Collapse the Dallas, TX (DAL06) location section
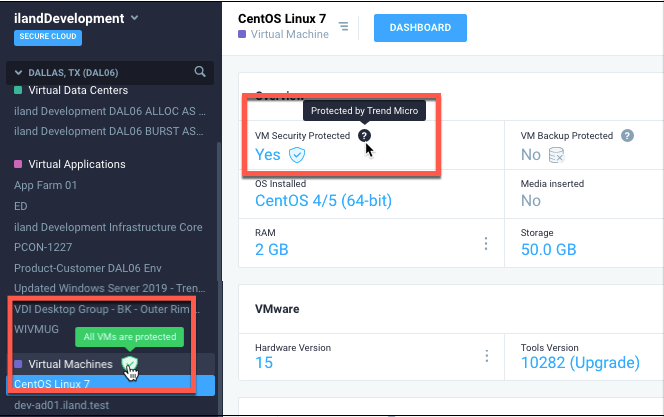 click(16, 72)
